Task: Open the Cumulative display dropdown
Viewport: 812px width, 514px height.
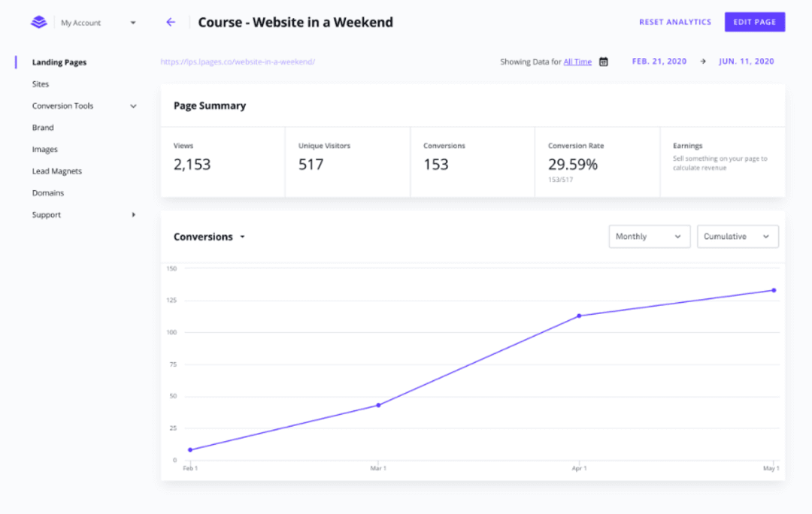Action: pyautogui.click(x=738, y=236)
